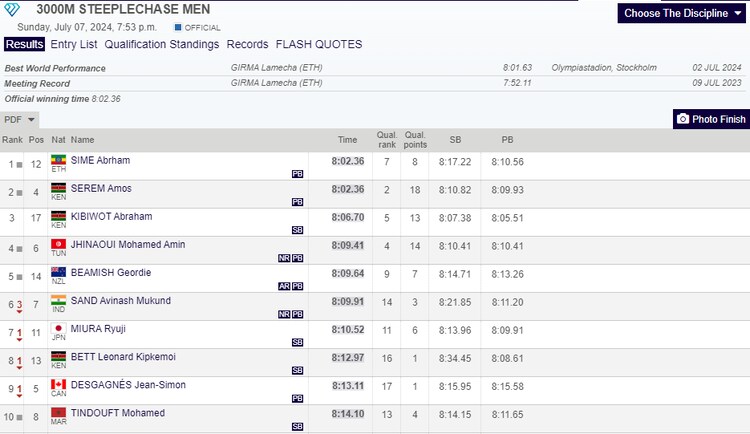Click the blue OFFICIAL status square

click(178, 26)
